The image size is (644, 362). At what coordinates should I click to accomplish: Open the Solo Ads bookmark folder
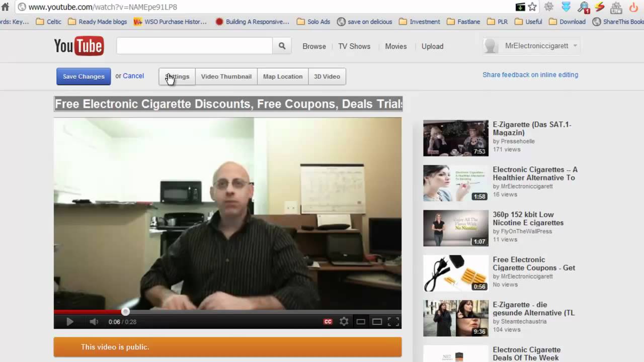[313, 22]
